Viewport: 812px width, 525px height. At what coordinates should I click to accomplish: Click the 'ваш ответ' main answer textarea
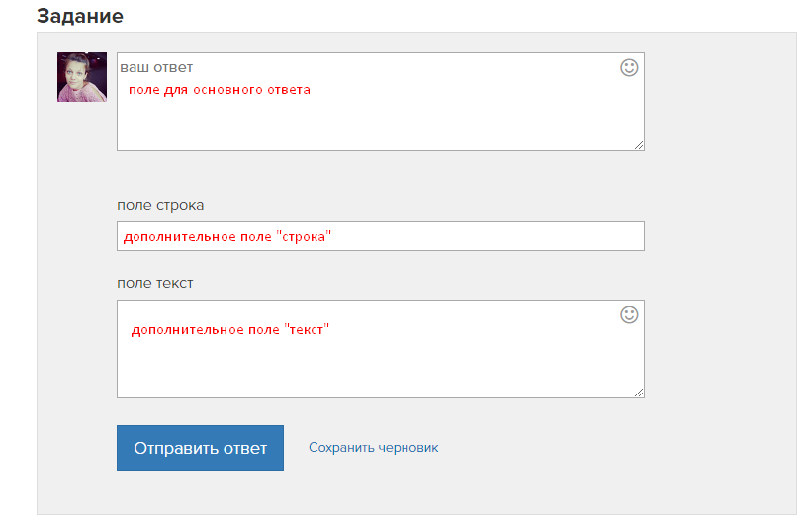point(381,102)
